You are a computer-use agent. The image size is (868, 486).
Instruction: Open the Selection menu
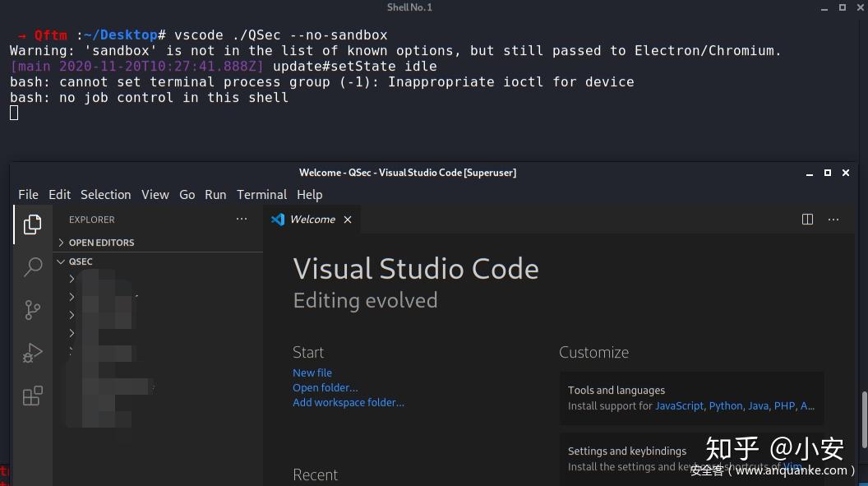105,195
